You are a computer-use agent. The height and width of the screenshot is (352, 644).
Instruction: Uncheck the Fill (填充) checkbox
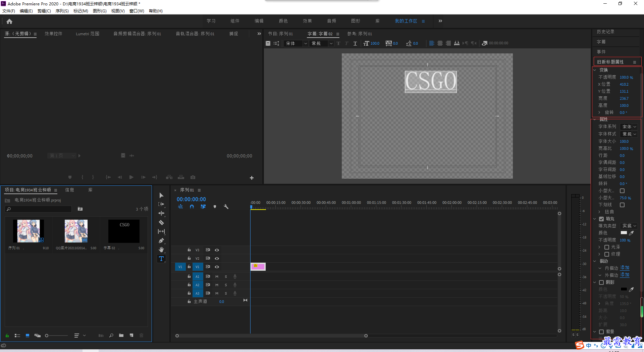[601, 219]
